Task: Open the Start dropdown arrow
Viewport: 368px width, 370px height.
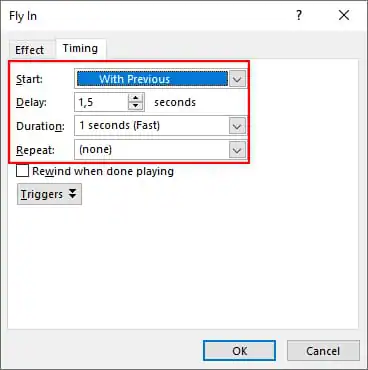Action: click(x=237, y=79)
